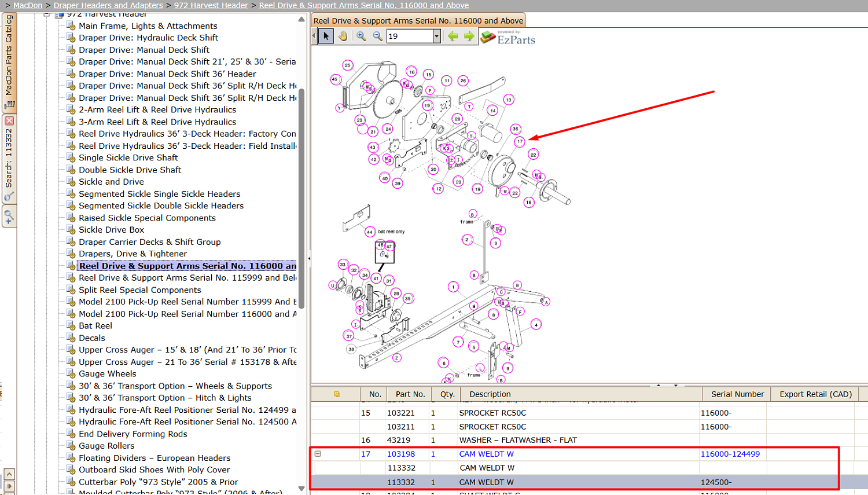Select Outboard Skid Shoes With Poly Cover
The image size is (868, 495).
tap(155, 470)
